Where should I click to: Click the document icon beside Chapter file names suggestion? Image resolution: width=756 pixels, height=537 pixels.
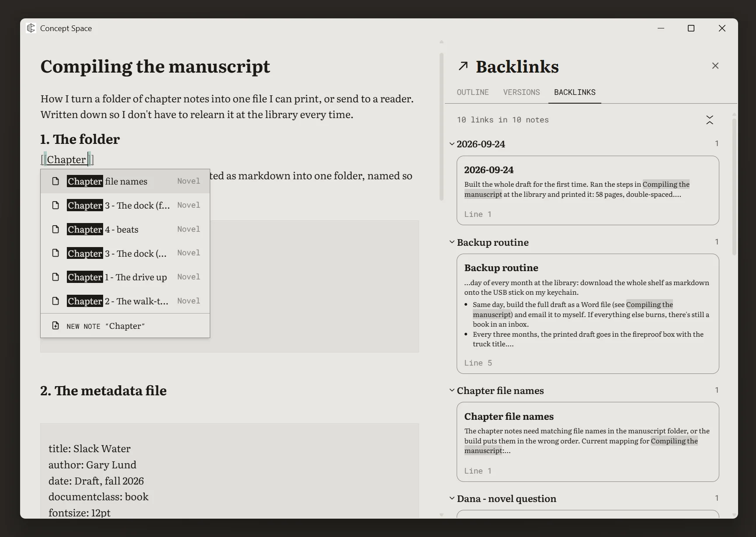click(55, 181)
